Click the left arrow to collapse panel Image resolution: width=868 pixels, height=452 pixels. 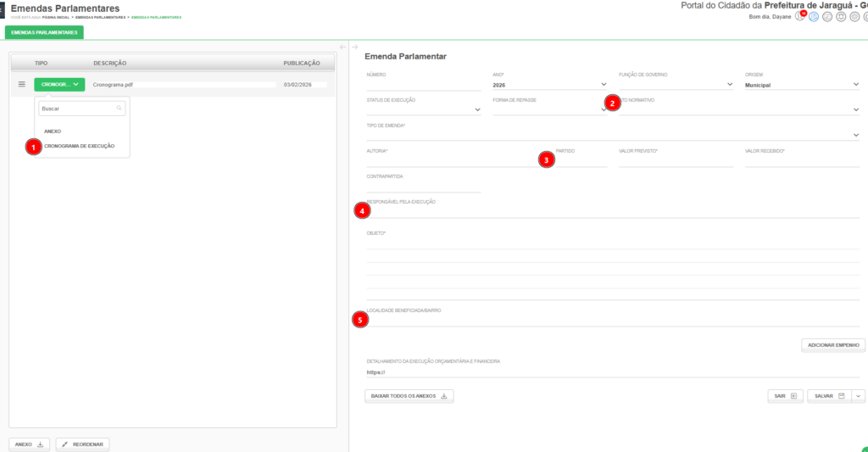point(342,47)
